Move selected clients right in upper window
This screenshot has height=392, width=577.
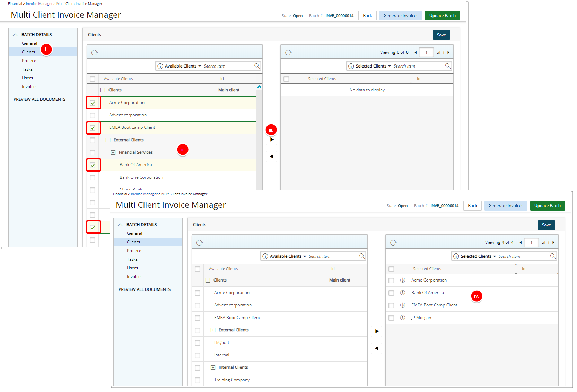272,140
